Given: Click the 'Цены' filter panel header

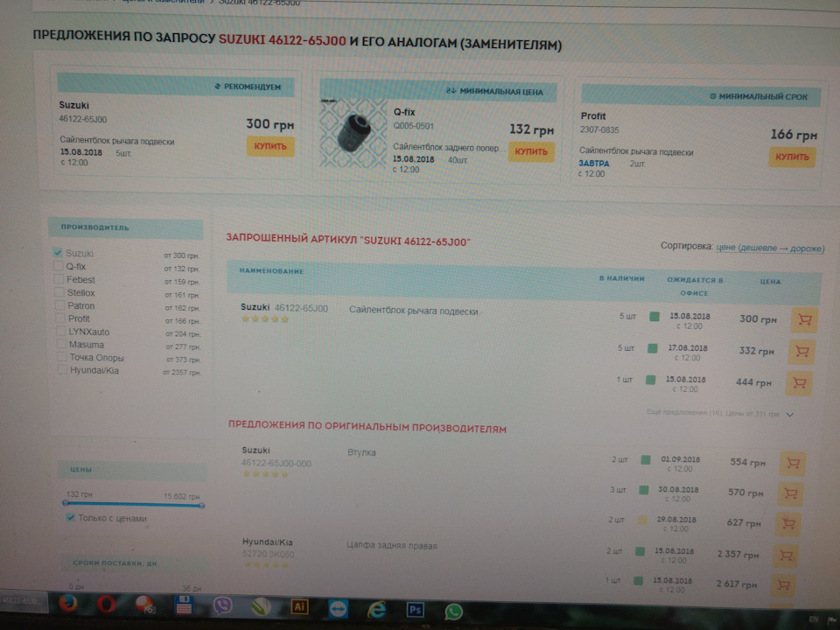Looking at the screenshot, I should click(132, 470).
